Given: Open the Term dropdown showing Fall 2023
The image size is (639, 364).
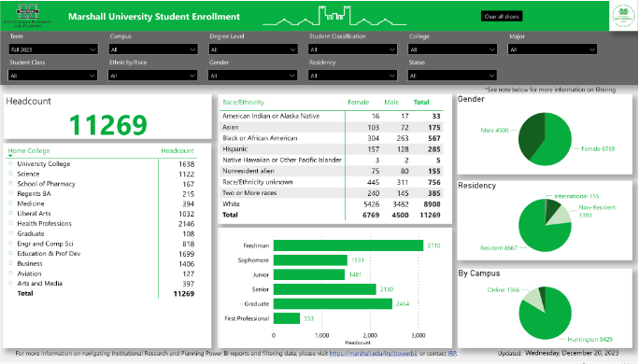Looking at the screenshot, I should point(53,49).
